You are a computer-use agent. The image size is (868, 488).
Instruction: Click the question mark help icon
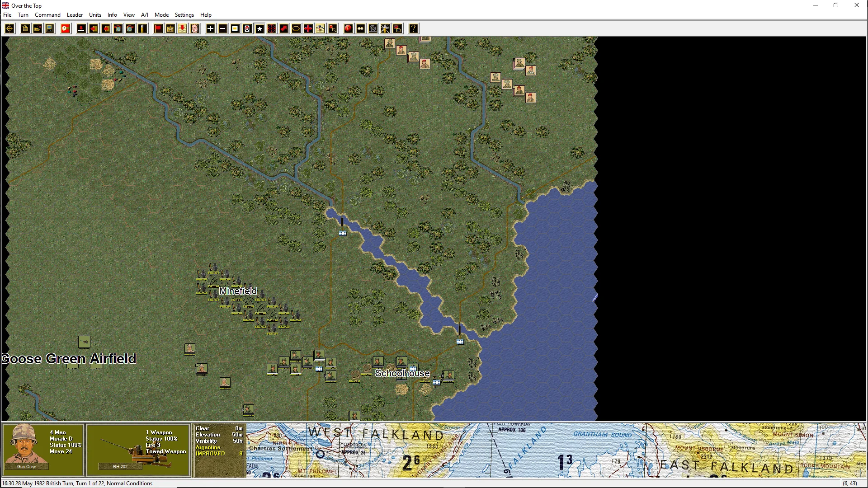(413, 29)
